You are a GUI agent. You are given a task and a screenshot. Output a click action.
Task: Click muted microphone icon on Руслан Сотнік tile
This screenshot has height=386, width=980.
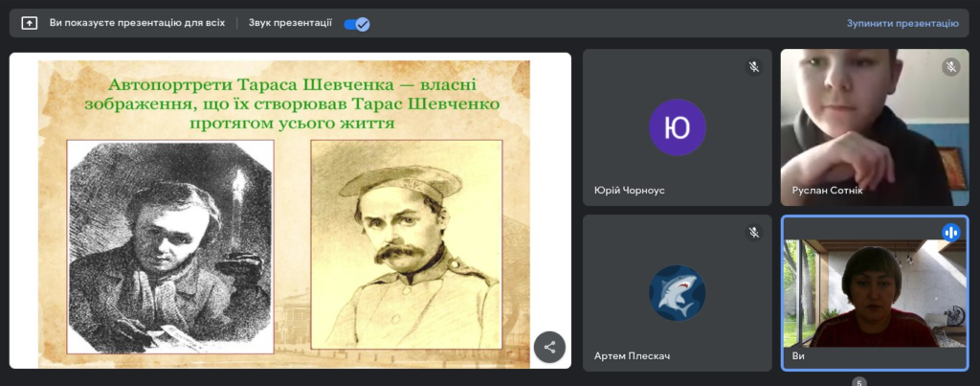pos(951,66)
